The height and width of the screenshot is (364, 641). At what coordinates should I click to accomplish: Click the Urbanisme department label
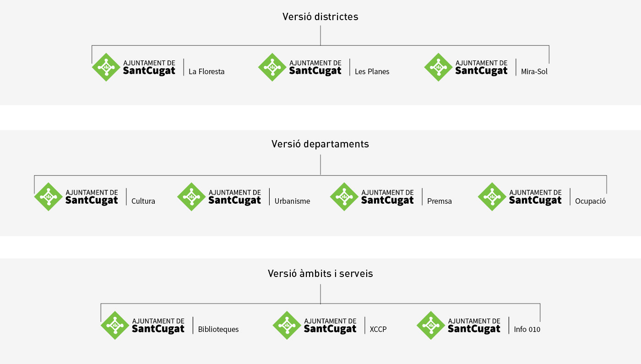[x=292, y=201]
